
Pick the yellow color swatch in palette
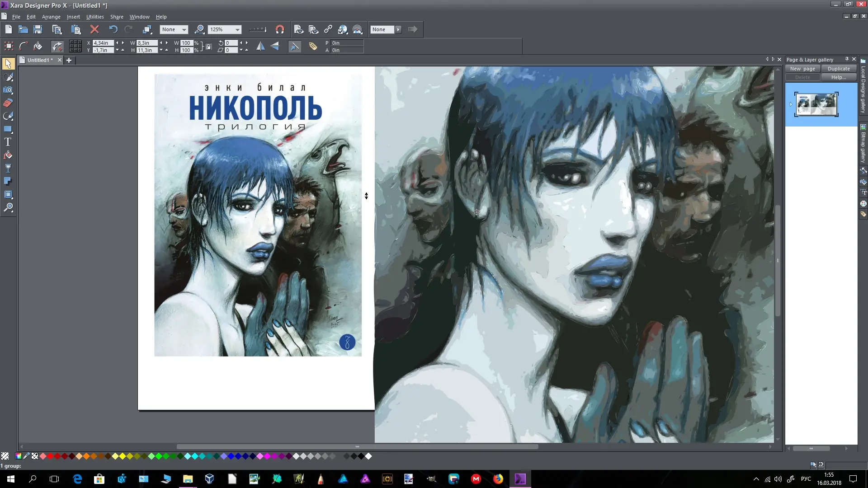[122, 456]
